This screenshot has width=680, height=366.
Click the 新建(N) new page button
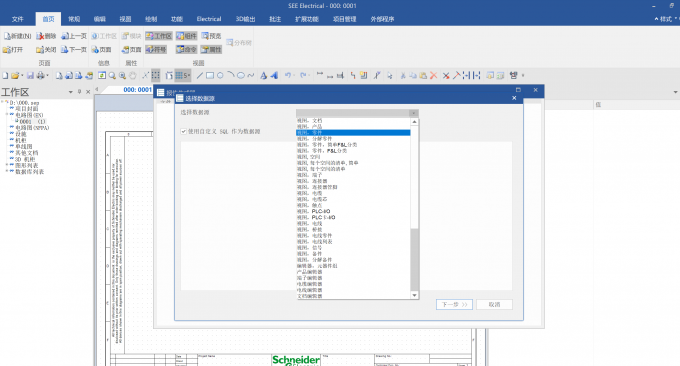coord(17,36)
